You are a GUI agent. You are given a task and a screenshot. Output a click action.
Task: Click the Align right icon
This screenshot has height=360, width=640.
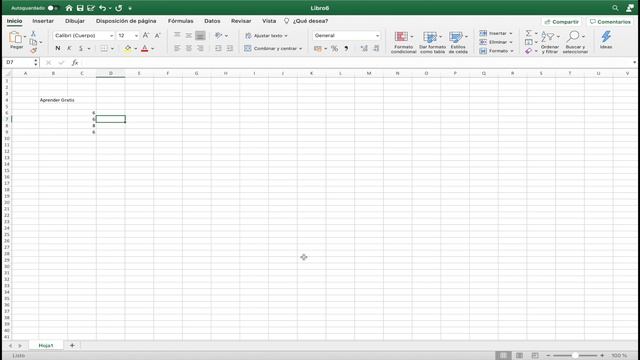tap(200, 48)
